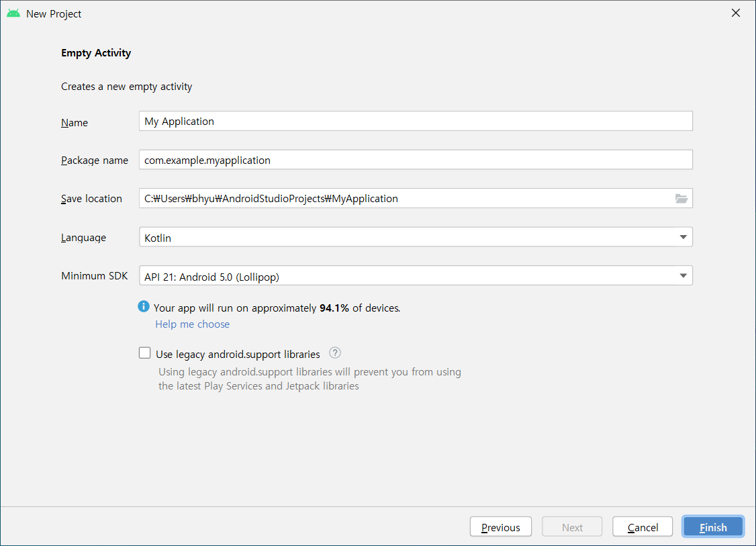This screenshot has width=756, height=546.
Task: Open the Minimum SDK dropdown
Action: pyautogui.click(x=416, y=275)
